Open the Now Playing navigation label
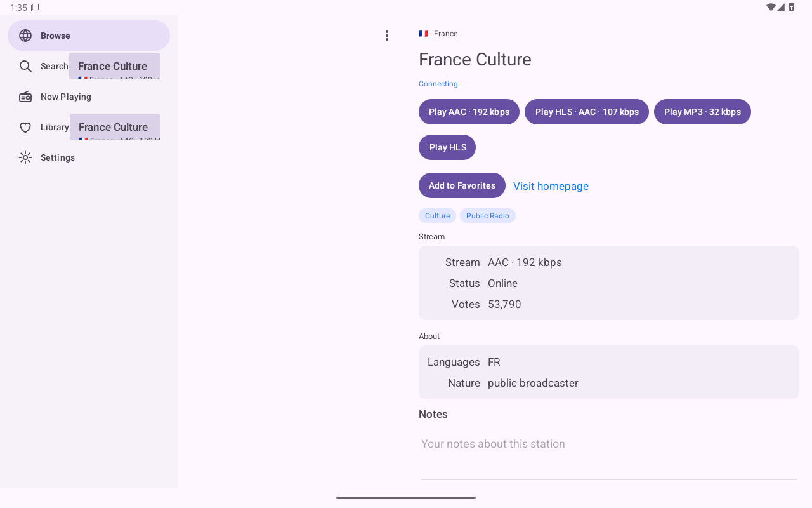This screenshot has width=812, height=508. [66, 97]
